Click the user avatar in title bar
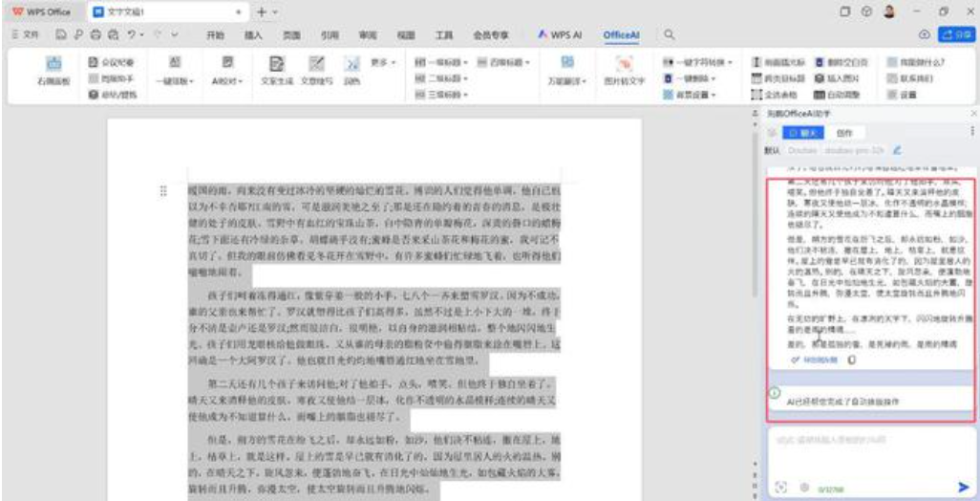Image resolution: width=980 pixels, height=501 pixels. [x=889, y=11]
